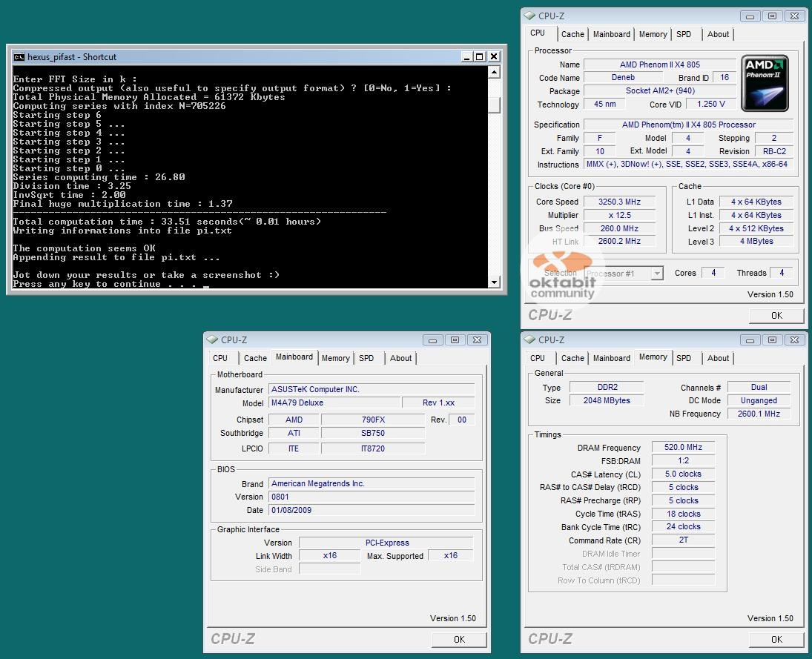This screenshot has width=812, height=659.
Task: Open Cache tab in the CPU window
Action: point(572,34)
